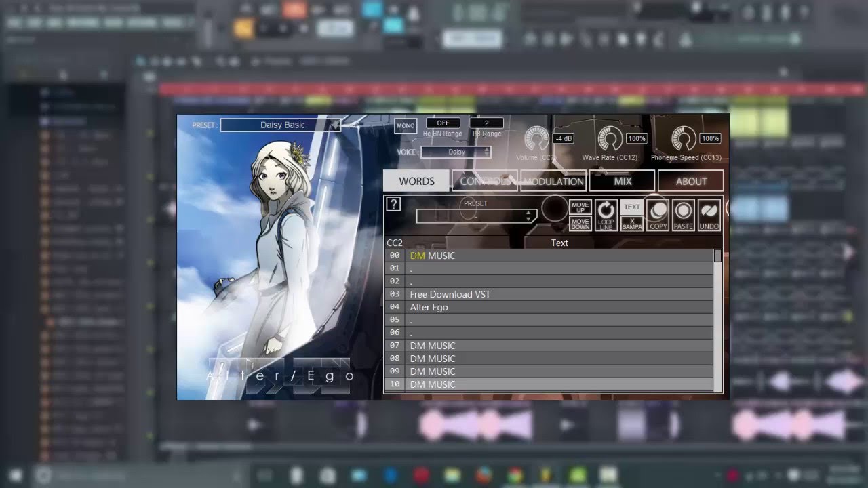The image size is (868, 488).
Task: Select the Alter Ego text row
Action: [549, 307]
